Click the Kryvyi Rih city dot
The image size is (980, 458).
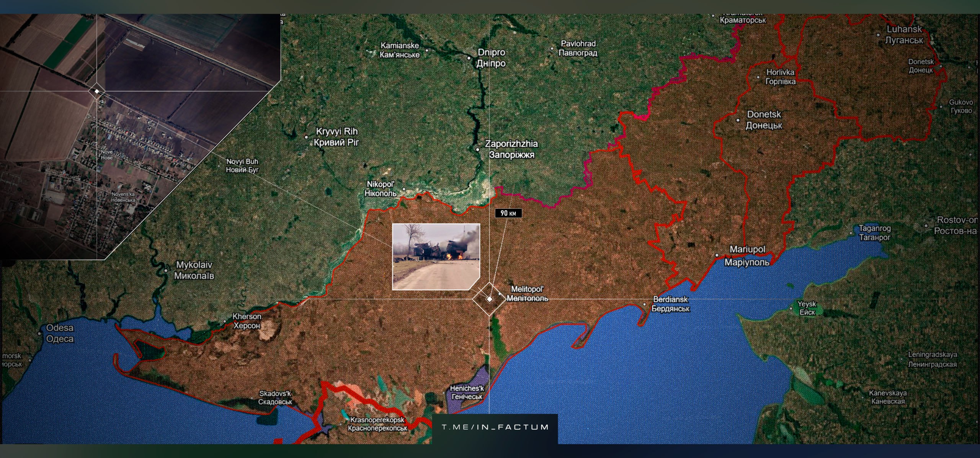click(x=306, y=137)
